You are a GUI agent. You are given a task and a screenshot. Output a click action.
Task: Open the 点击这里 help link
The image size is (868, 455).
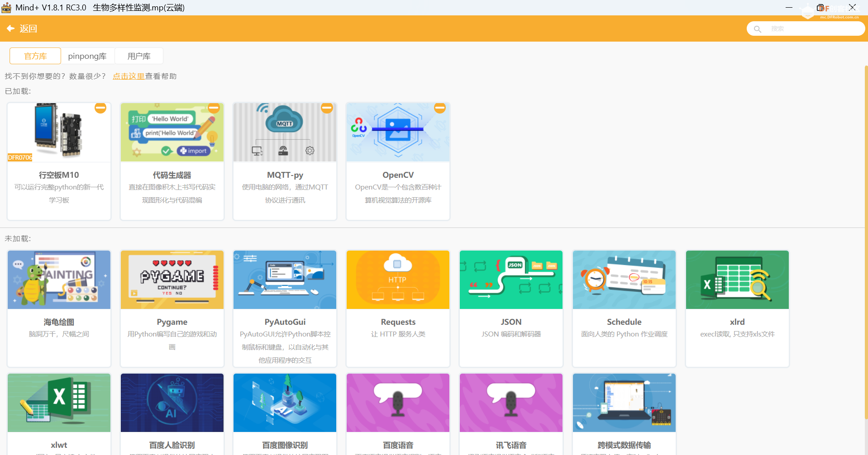[129, 76]
